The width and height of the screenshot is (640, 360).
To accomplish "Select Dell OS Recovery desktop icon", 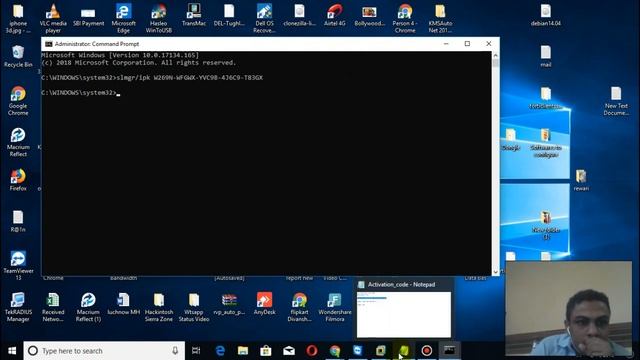I will pyautogui.click(x=264, y=18).
